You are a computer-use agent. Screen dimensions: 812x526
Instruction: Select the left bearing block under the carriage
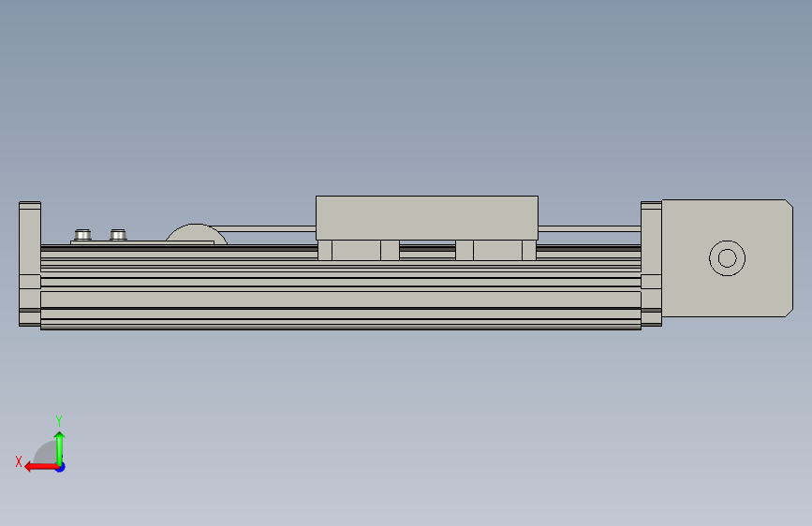[x=359, y=250]
